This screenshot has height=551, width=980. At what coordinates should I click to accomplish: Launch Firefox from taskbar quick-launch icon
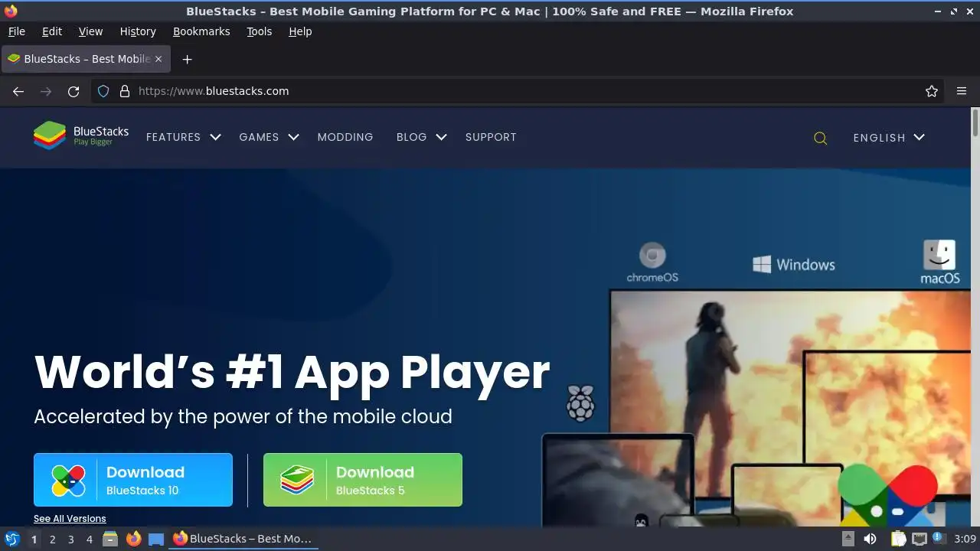[x=133, y=539]
